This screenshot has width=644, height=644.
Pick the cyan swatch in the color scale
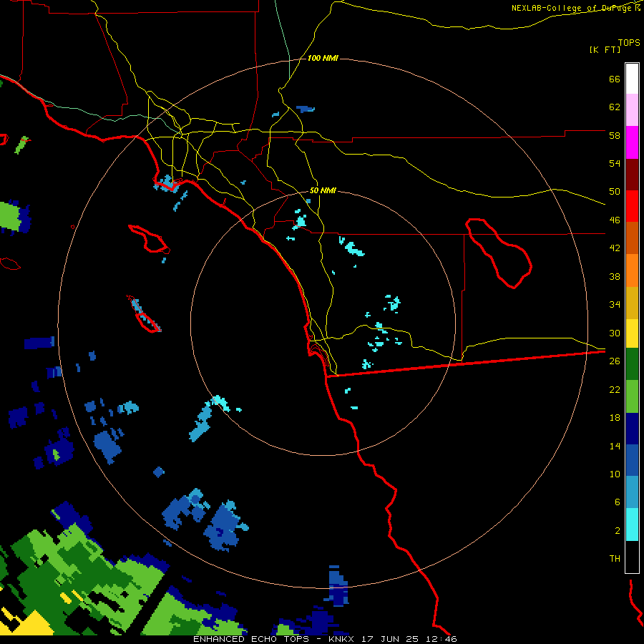pyautogui.click(x=632, y=525)
